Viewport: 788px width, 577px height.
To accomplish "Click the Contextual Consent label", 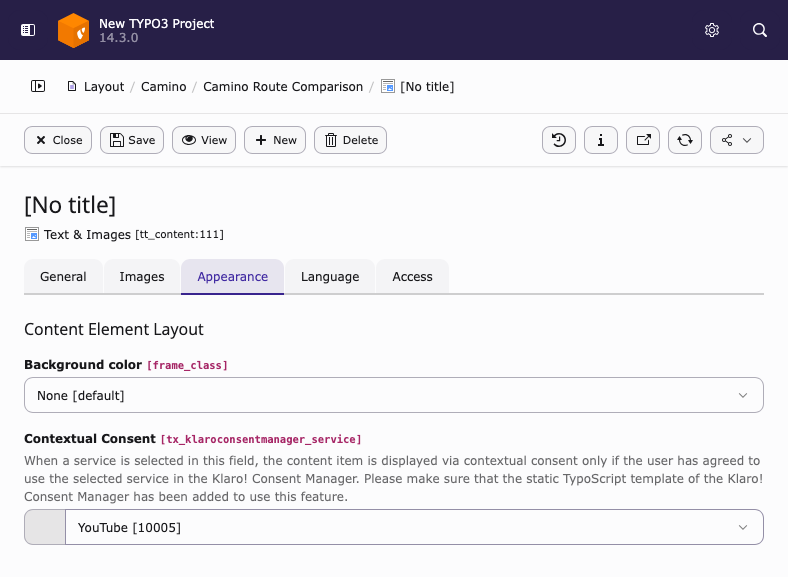I will pyautogui.click(x=90, y=438).
